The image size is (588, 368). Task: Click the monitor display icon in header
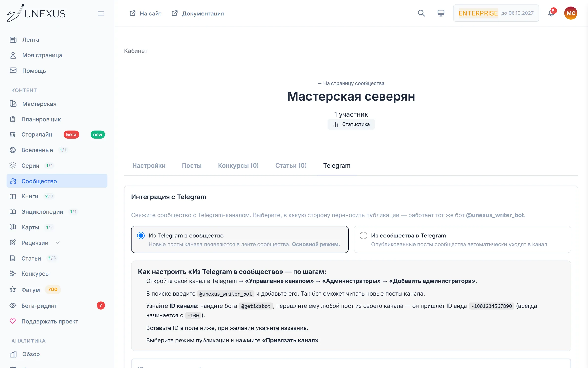[x=441, y=13]
